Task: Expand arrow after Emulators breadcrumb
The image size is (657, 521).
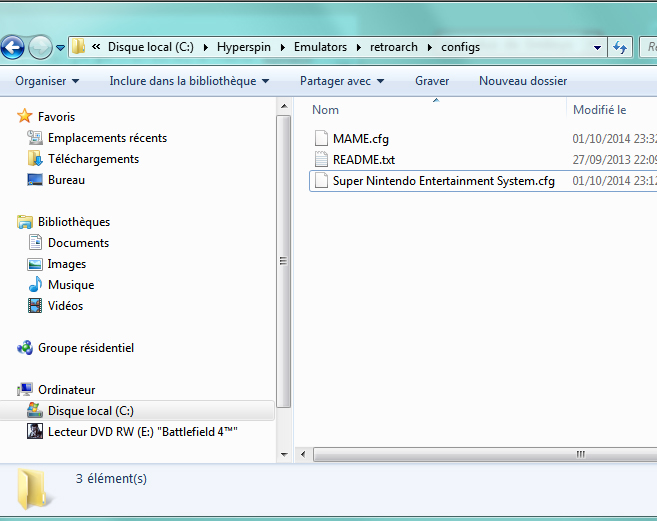Action: coord(359,47)
